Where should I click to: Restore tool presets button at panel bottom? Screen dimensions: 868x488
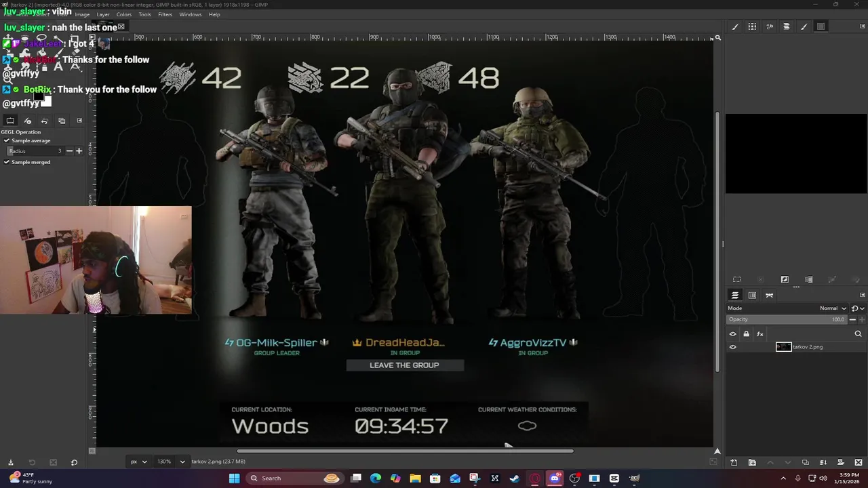point(31,462)
